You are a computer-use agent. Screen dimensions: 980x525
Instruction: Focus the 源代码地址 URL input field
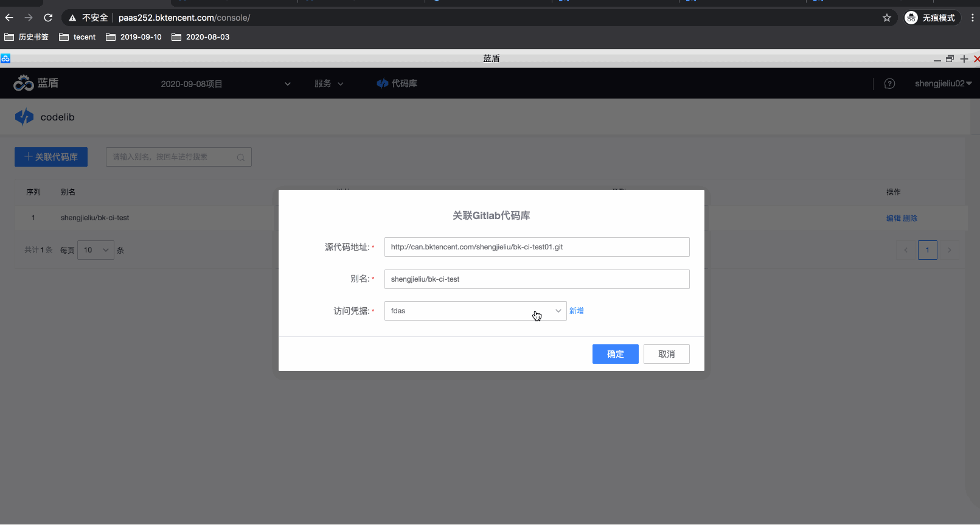537,247
